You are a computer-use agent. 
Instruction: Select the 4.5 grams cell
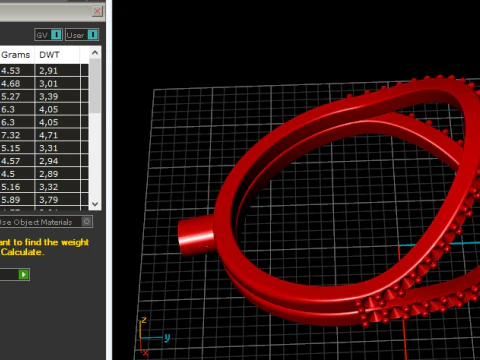click(x=17, y=174)
